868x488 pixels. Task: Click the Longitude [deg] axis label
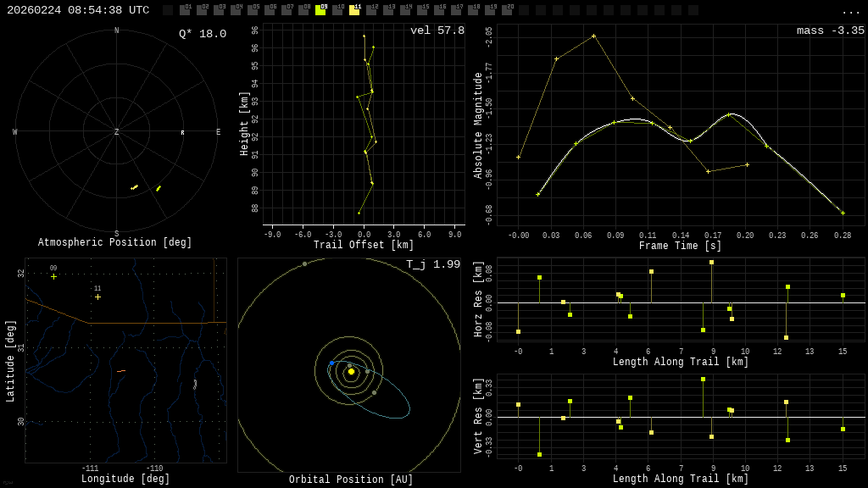(125, 479)
